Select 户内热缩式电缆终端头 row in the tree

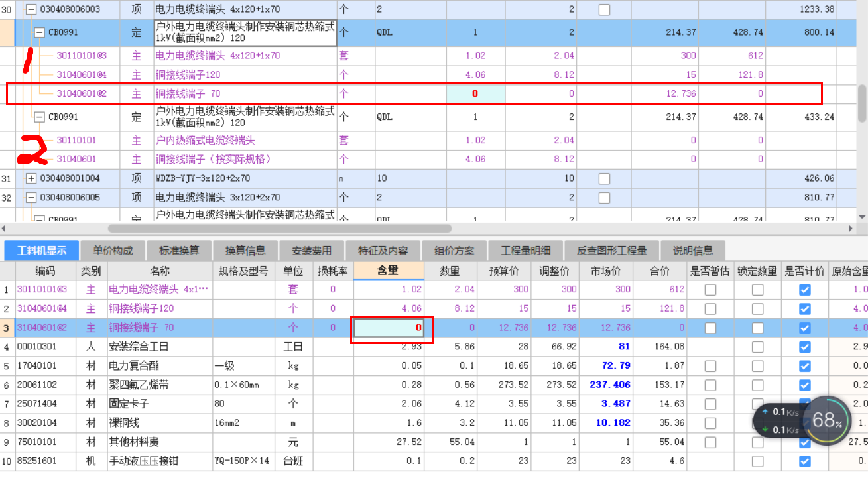pyautogui.click(x=205, y=141)
